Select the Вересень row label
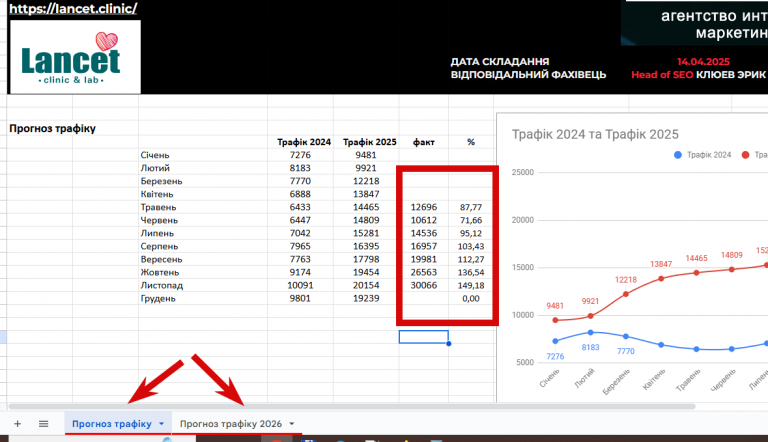This screenshot has width=768, height=442. [x=161, y=259]
